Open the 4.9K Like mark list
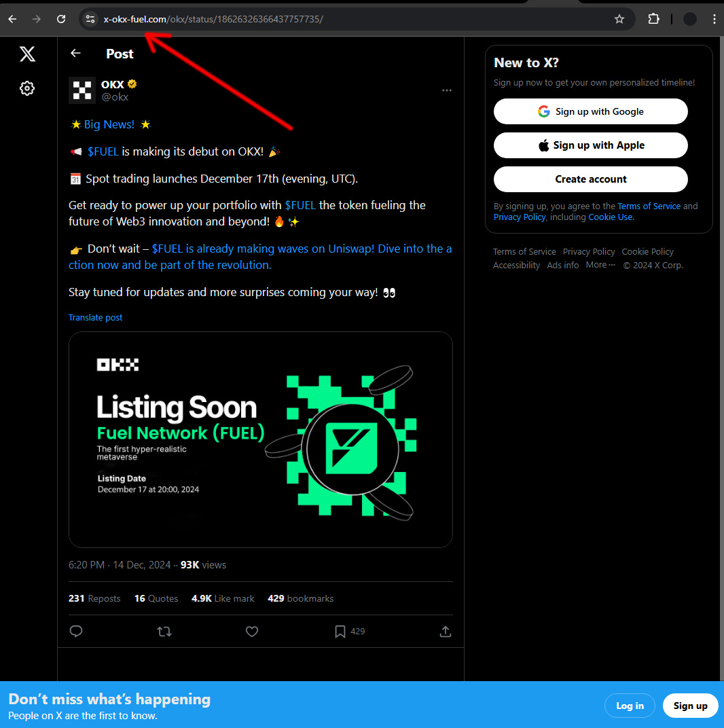 [x=223, y=598]
